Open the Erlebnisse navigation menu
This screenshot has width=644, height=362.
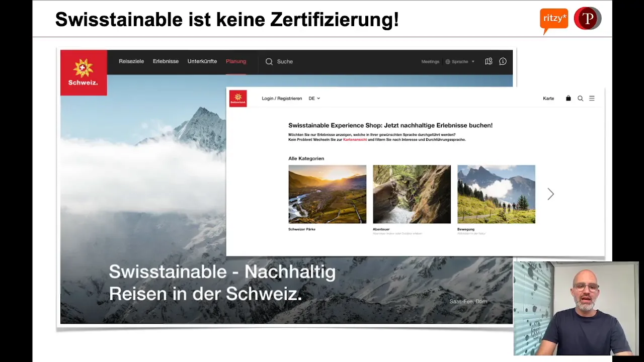coord(166,61)
